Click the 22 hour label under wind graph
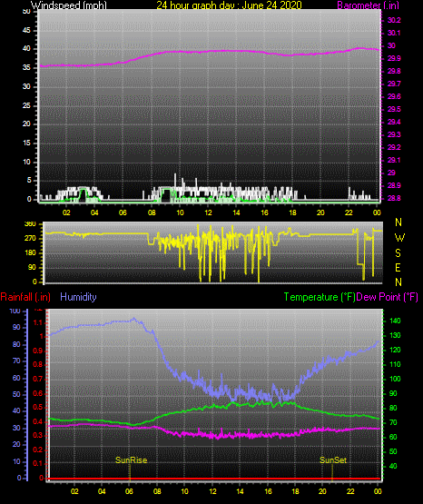The height and width of the screenshot is (504, 423). pos(349,212)
